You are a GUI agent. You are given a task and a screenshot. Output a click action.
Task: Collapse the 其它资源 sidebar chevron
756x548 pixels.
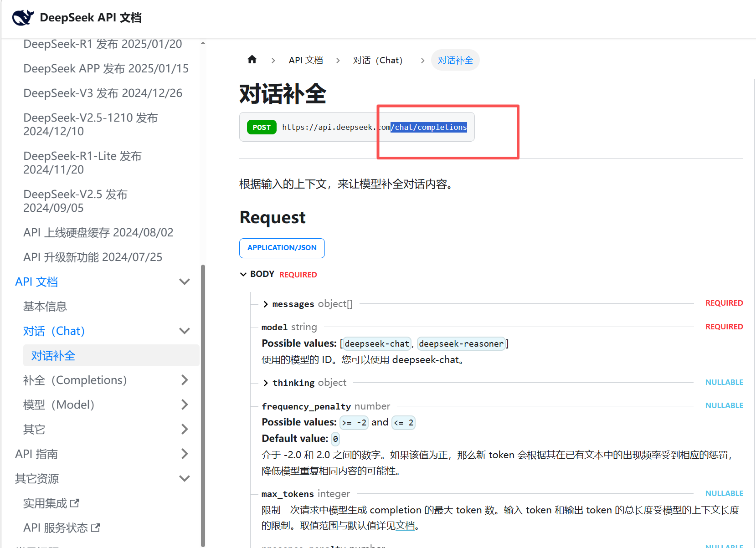[x=185, y=478]
